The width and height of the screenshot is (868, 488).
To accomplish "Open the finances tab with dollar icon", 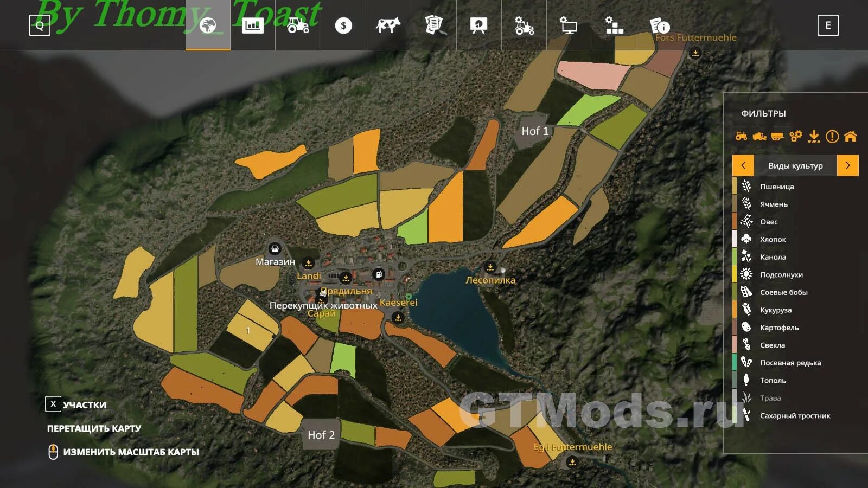I will (x=343, y=25).
